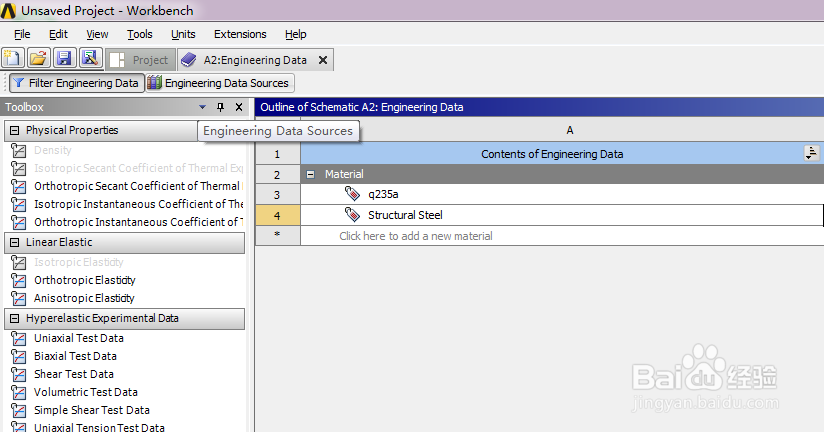Select Uniaxial Test Data item
Viewport: 824px width, 432px height.
coord(79,338)
